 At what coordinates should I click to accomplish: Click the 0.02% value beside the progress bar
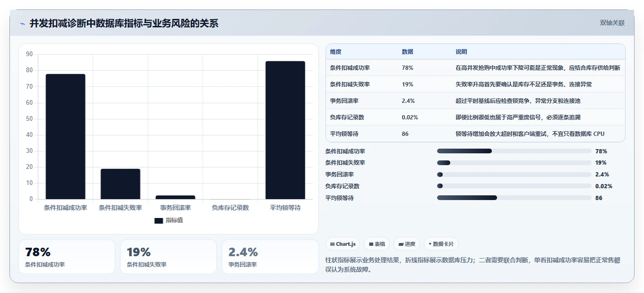604,186
